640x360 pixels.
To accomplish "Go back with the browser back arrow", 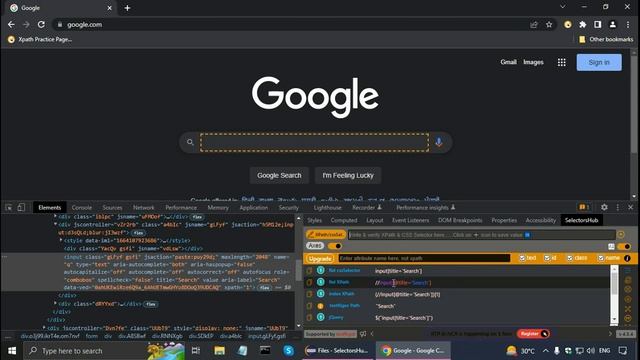I will [x=11, y=24].
